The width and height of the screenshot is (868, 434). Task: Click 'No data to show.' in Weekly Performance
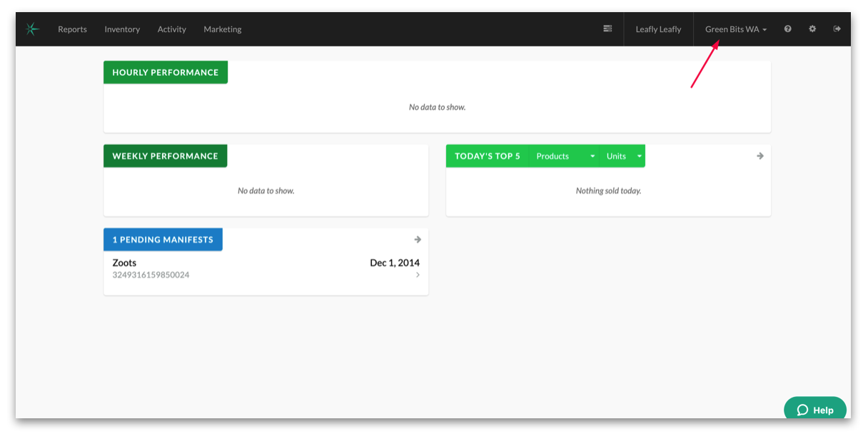tap(266, 191)
